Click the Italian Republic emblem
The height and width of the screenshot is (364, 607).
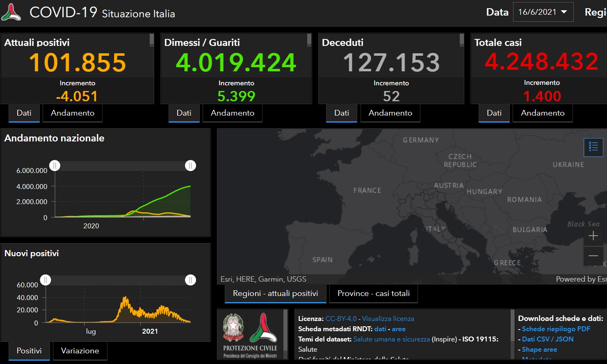tap(233, 328)
